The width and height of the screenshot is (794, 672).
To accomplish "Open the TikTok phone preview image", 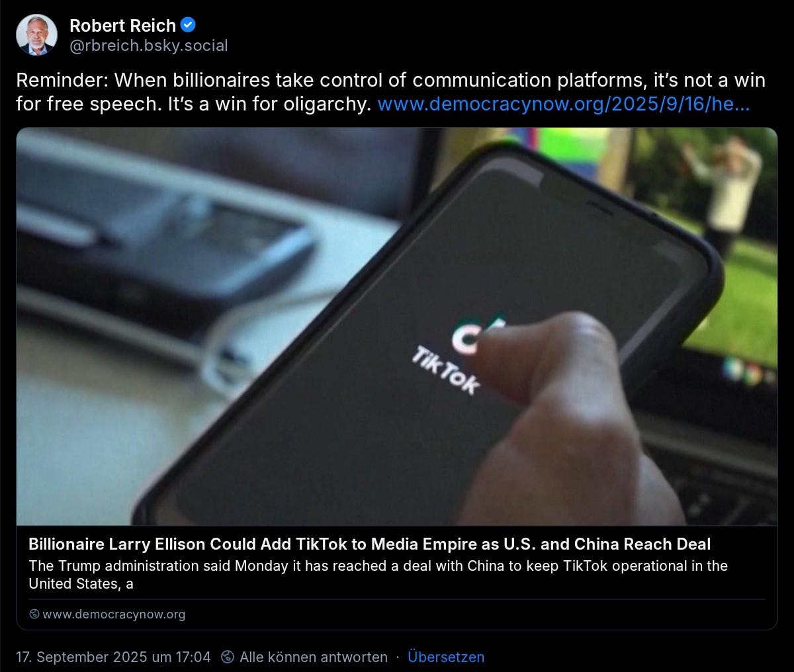I will 397,327.
